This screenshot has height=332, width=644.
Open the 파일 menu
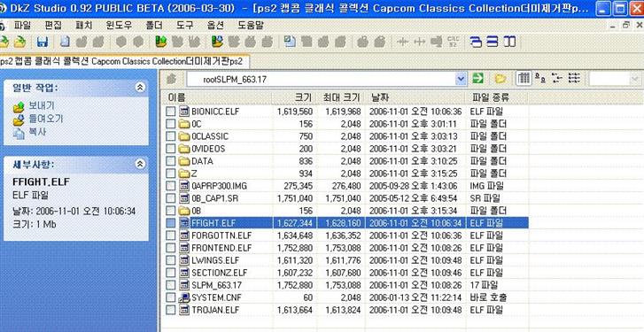pos(22,26)
